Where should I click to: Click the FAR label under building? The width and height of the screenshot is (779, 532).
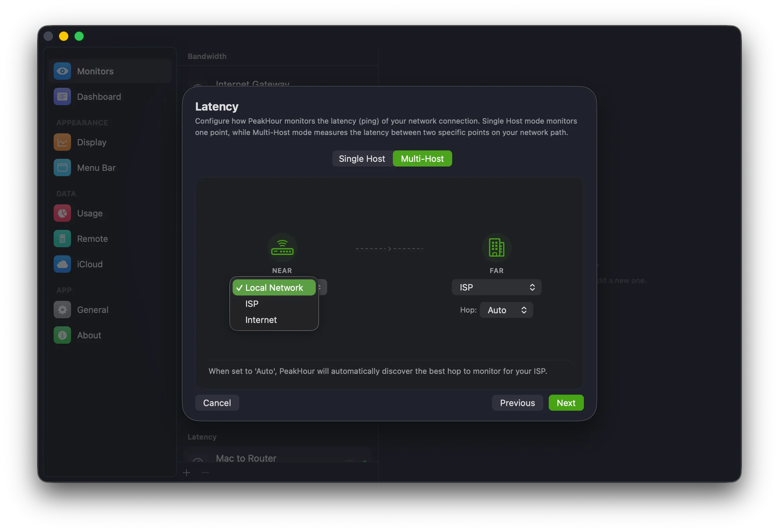tap(496, 271)
